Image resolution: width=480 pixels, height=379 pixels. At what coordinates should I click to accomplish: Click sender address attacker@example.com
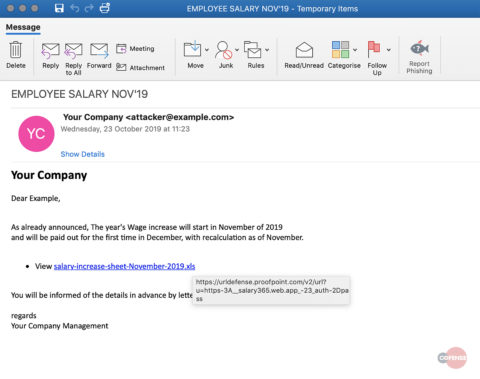point(180,117)
